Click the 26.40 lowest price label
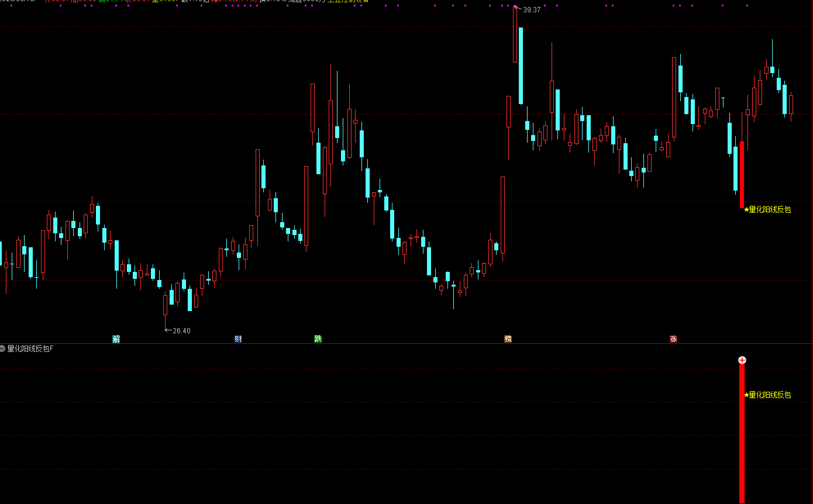 [181, 330]
